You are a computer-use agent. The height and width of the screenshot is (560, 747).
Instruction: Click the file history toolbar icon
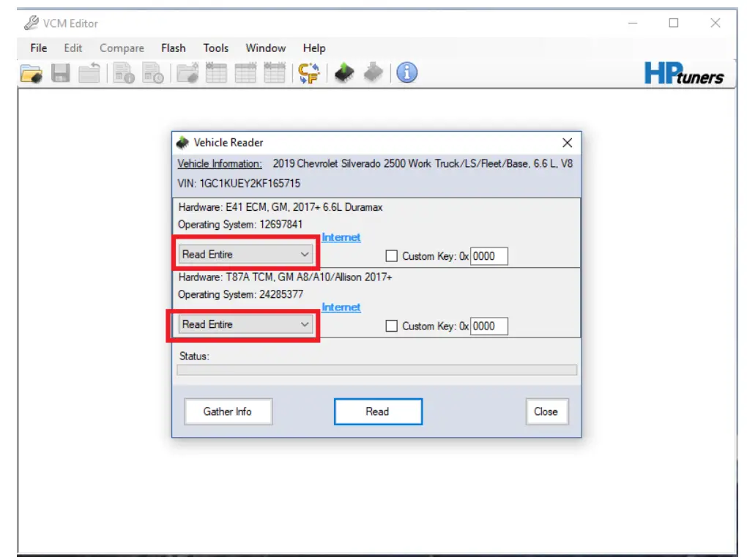pos(152,73)
